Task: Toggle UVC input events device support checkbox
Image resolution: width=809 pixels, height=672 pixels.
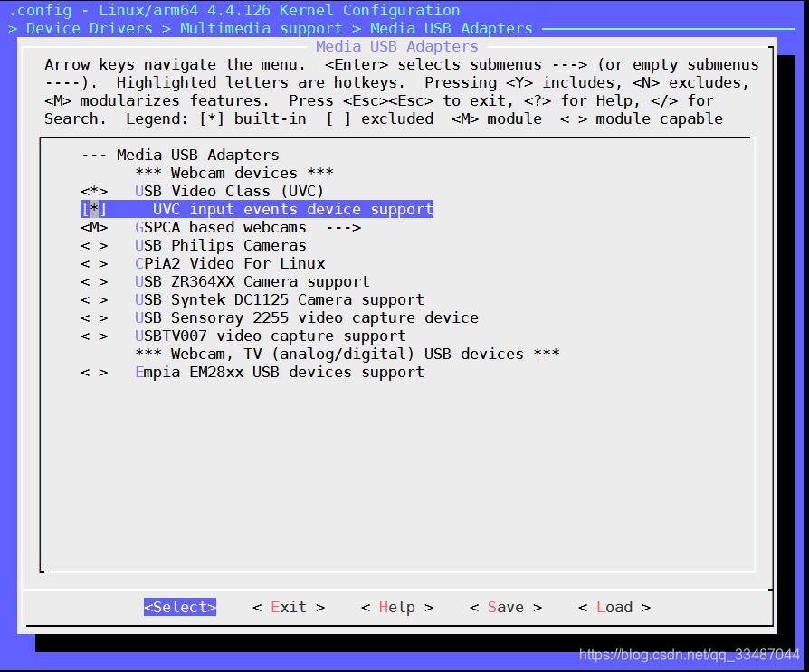Action: coord(94,210)
